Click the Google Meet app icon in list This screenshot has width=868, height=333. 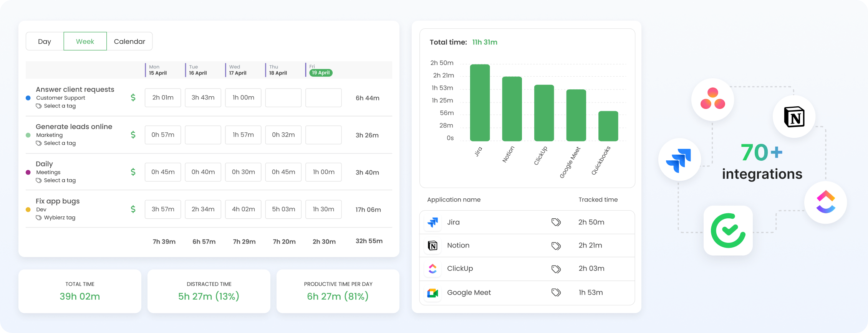click(433, 293)
